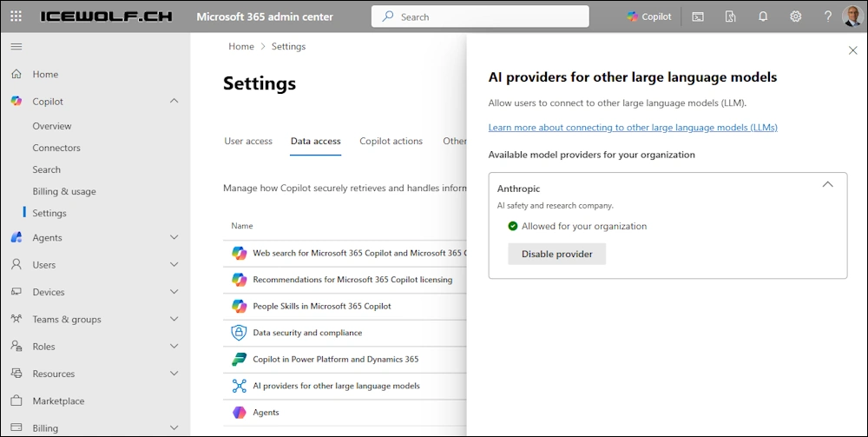
Task: Open Cloud Shell terminal icon
Action: click(x=698, y=17)
